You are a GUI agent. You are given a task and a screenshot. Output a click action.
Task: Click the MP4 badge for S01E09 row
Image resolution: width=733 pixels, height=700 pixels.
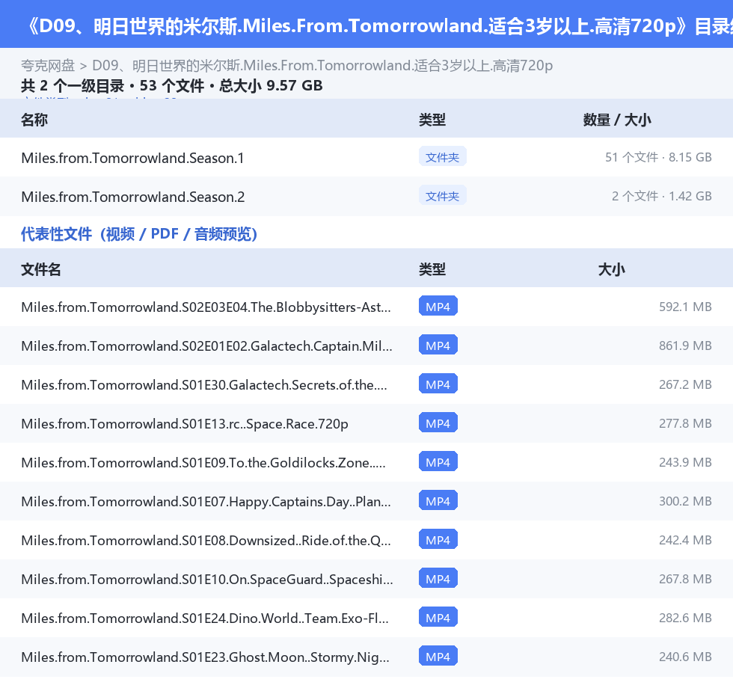click(438, 461)
